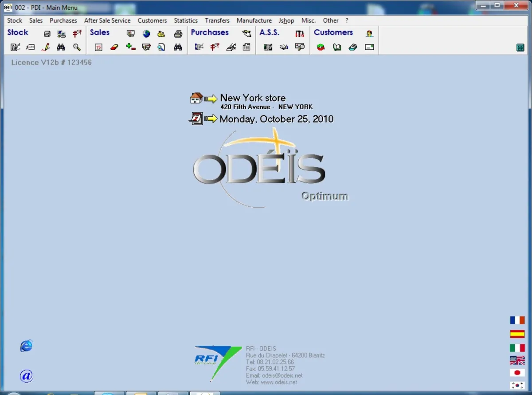Open the green calculator icon at toolbar right

[x=520, y=47]
